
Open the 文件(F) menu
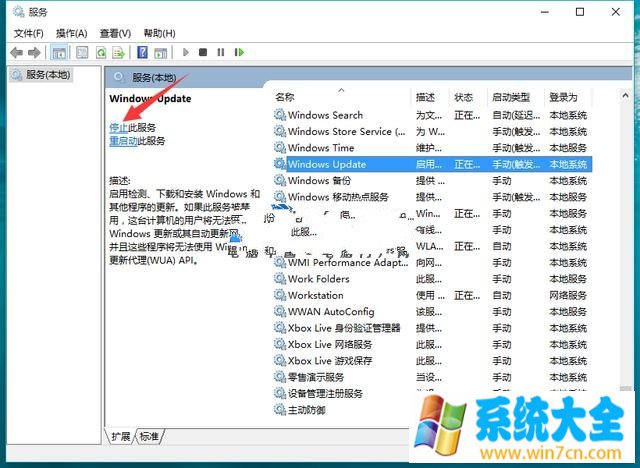tap(29, 33)
